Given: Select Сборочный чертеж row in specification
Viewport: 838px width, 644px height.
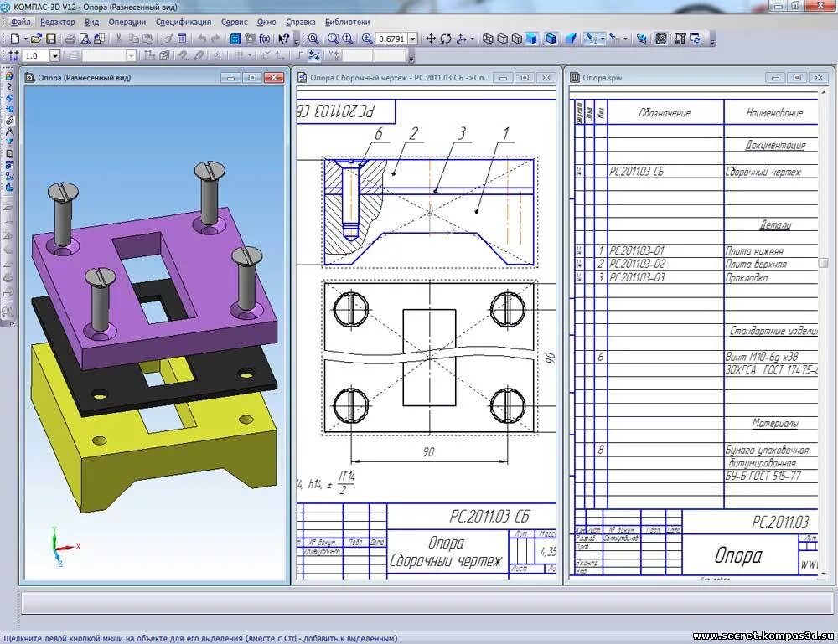Looking at the screenshot, I should click(x=696, y=172).
